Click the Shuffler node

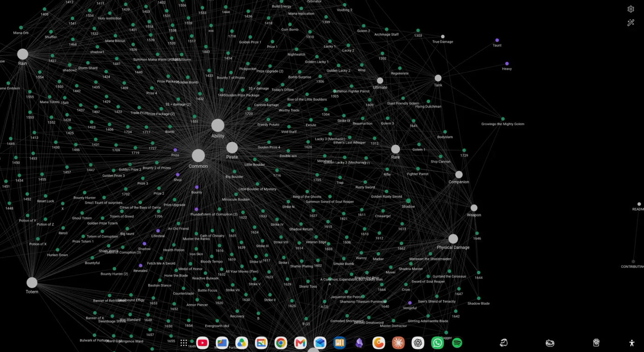click(x=51, y=32)
